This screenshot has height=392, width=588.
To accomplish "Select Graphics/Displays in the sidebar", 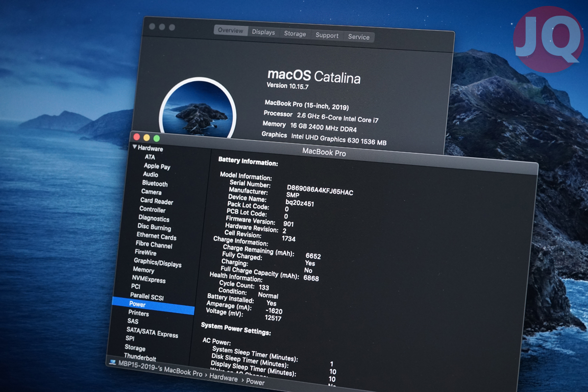I will tap(158, 263).
